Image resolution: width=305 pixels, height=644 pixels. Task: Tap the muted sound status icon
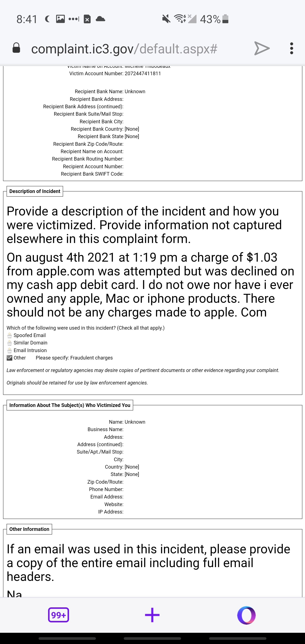pyautogui.click(x=166, y=19)
